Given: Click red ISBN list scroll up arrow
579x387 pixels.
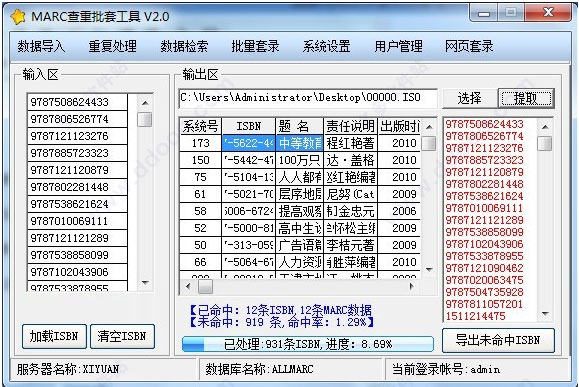Looking at the screenshot, I should pyautogui.click(x=545, y=127).
